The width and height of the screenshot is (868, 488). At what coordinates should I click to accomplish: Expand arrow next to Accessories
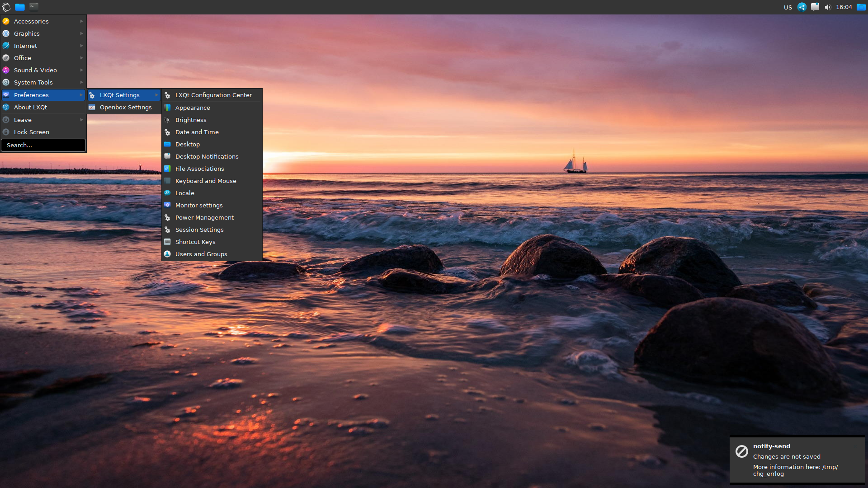pyautogui.click(x=81, y=21)
